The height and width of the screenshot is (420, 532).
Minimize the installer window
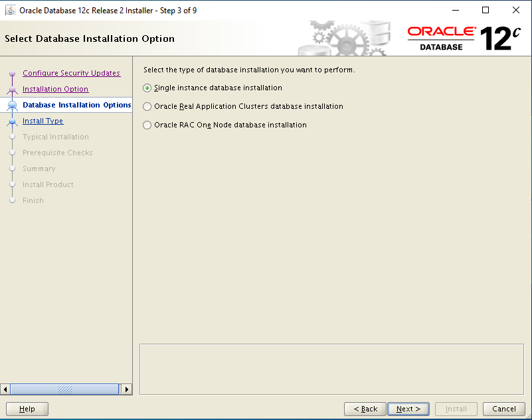coord(456,10)
